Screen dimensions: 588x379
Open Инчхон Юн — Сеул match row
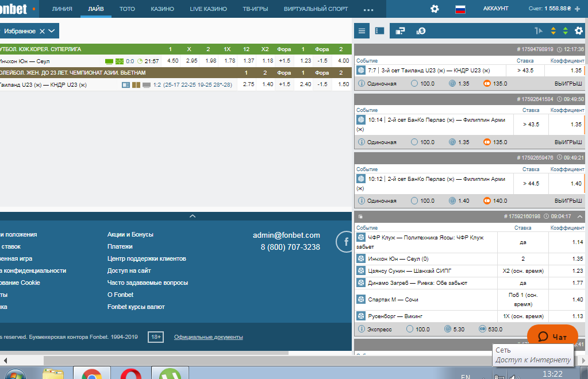point(25,61)
